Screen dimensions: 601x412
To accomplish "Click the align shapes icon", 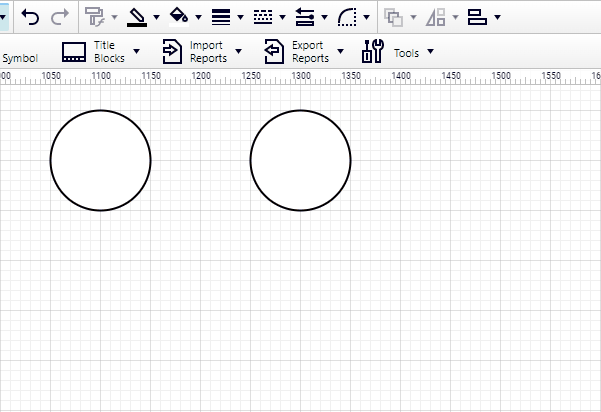I will click(x=477, y=17).
